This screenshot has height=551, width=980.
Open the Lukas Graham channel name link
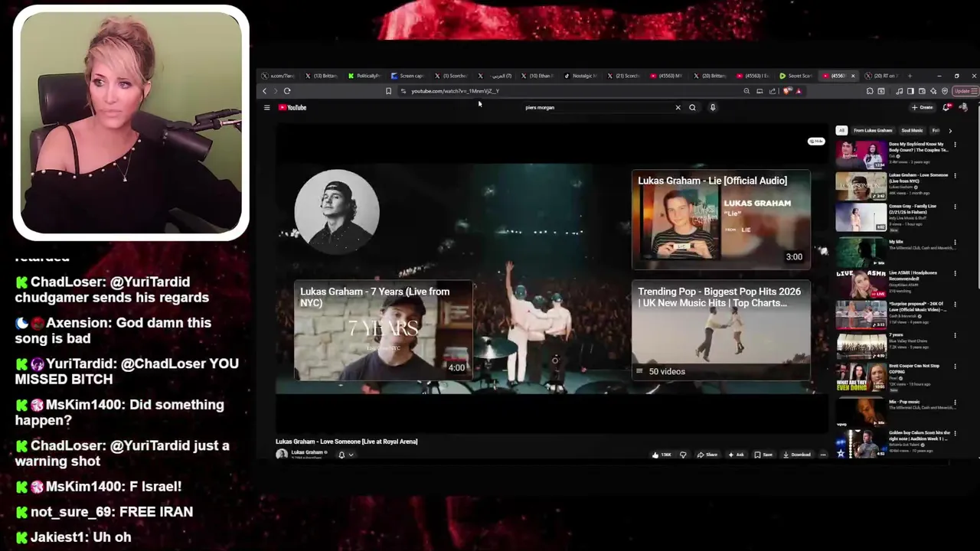pos(308,452)
